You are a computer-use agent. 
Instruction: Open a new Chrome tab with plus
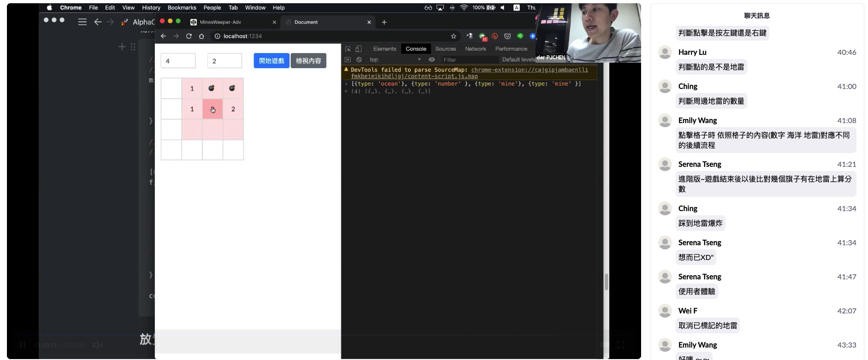[384, 22]
